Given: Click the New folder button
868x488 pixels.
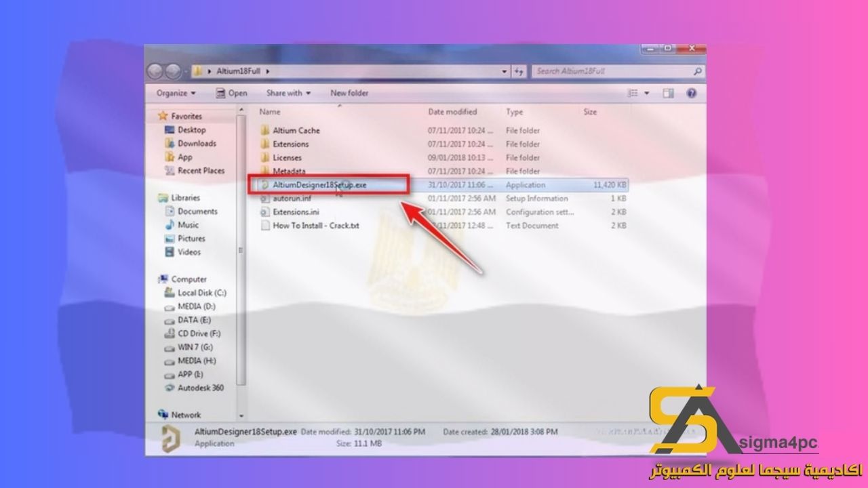Looking at the screenshot, I should pos(349,93).
